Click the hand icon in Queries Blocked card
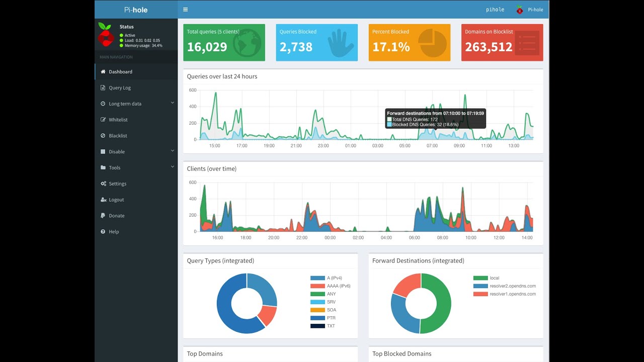Screen dimensions: 644x362 click(x=341, y=43)
